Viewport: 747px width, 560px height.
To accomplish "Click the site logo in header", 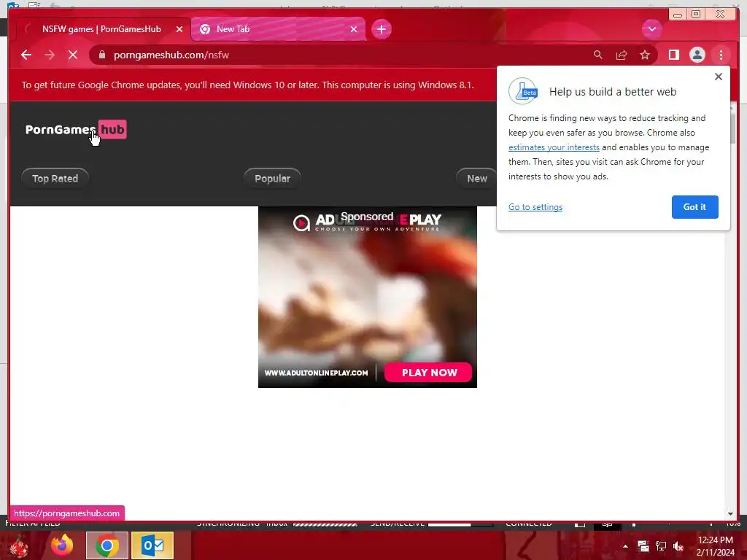I will [x=76, y=129].
